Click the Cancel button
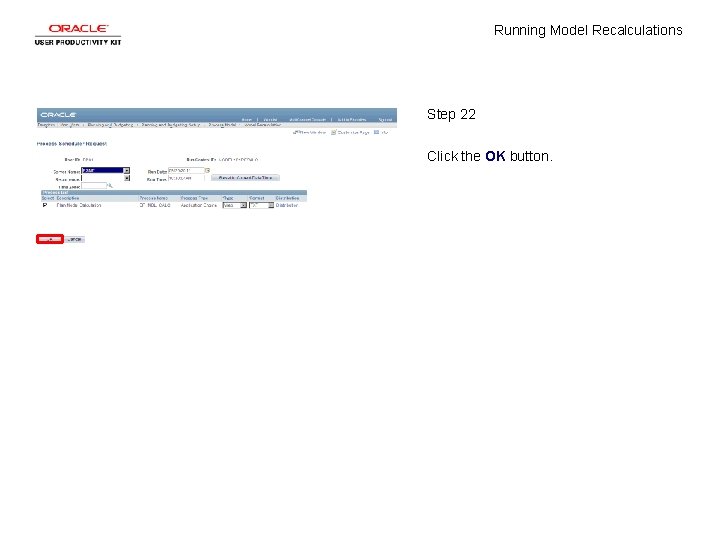The image size is (720, 540). [x=75, y=239]
